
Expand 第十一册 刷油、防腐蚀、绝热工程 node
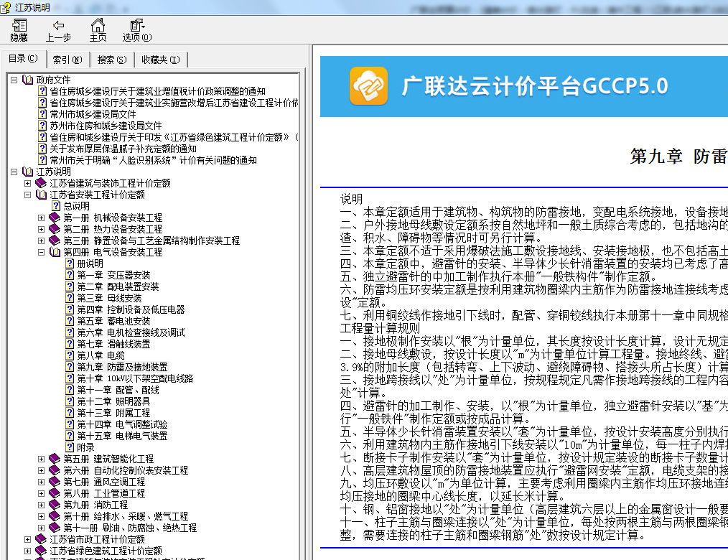tap(41, 528)
